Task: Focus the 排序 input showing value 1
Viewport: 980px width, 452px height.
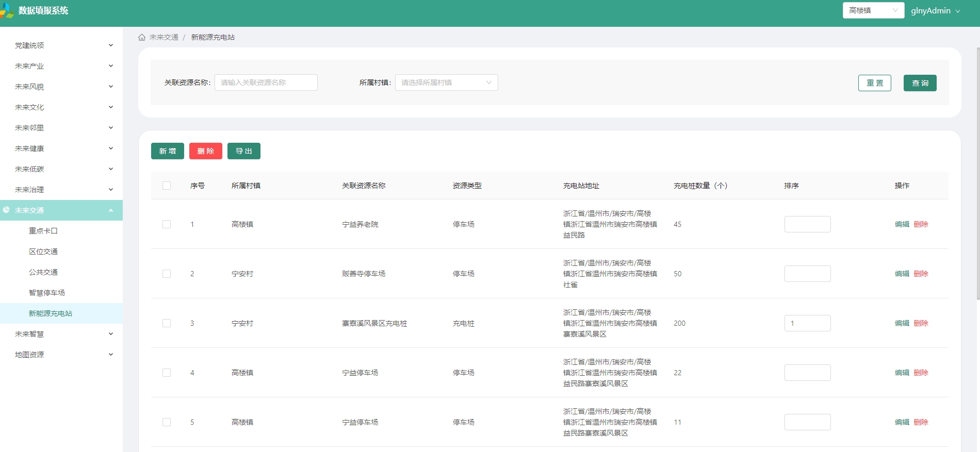Action: [x=808, y=323]
